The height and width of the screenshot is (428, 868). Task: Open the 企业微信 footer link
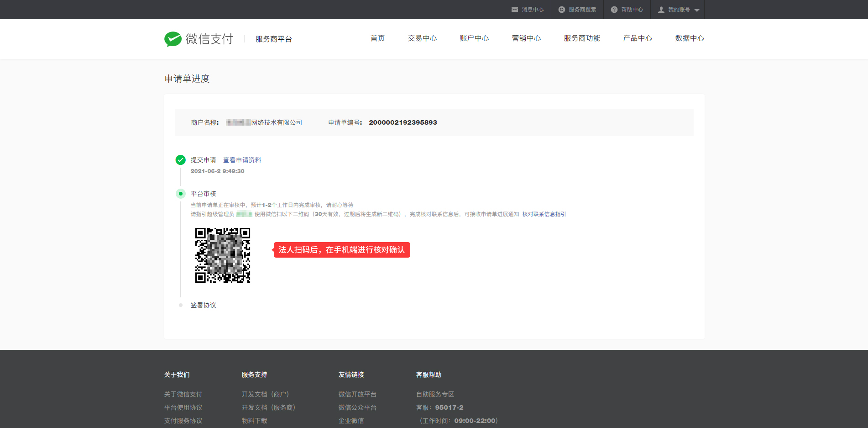[351, 421]
